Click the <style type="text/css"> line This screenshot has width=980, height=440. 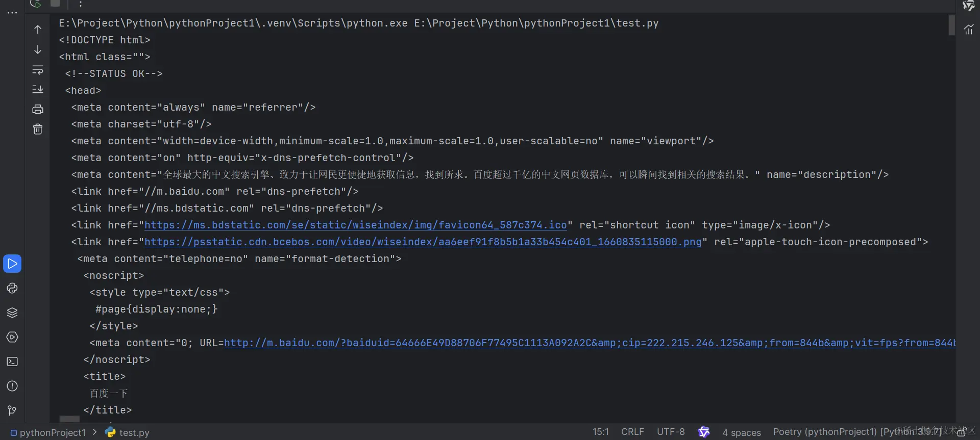click(x=160, y=292)
